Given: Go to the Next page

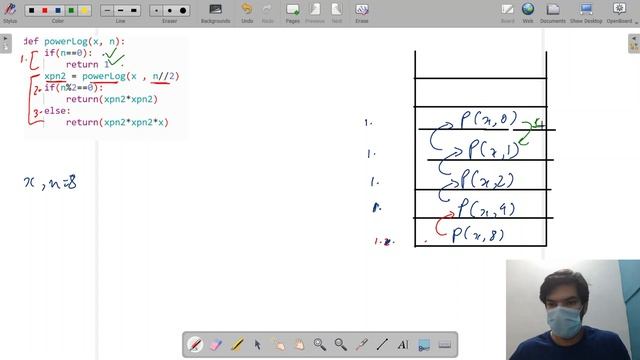Looking at the screenshot, I should point(337,13).
